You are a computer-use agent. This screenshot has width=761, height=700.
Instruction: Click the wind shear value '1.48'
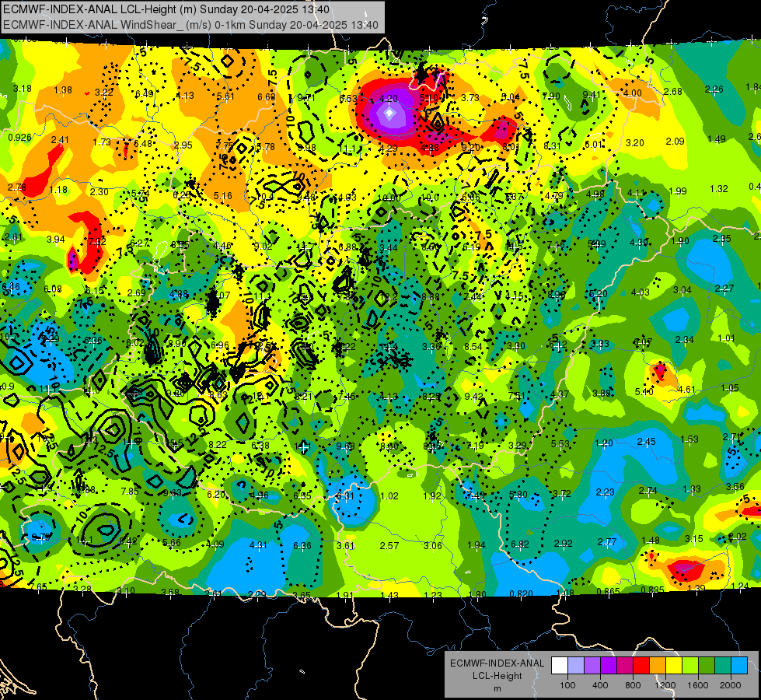[651, 541]
